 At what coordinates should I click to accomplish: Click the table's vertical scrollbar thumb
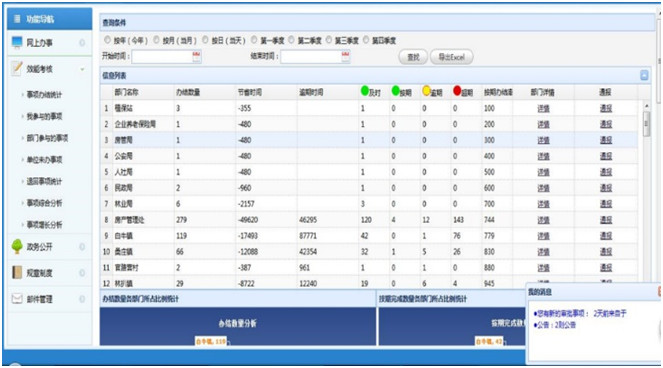tap(646, 123)
